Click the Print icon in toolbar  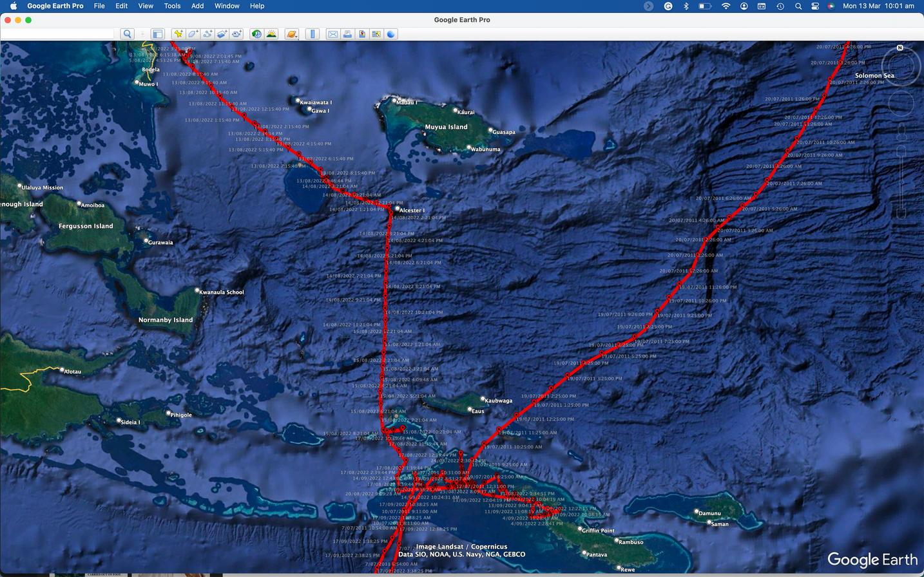(x=347, y=34)
